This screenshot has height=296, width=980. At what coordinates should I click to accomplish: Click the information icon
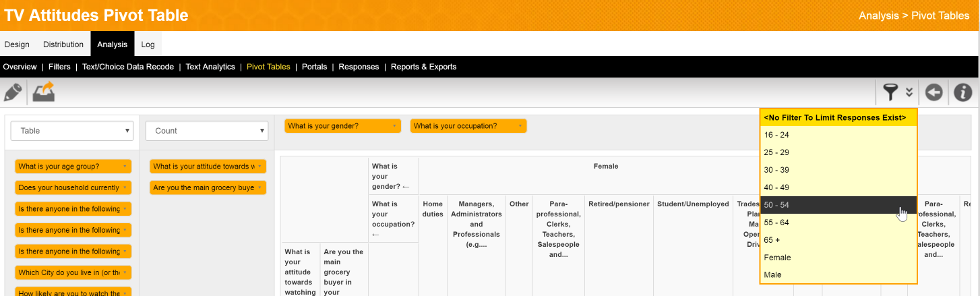963,92
